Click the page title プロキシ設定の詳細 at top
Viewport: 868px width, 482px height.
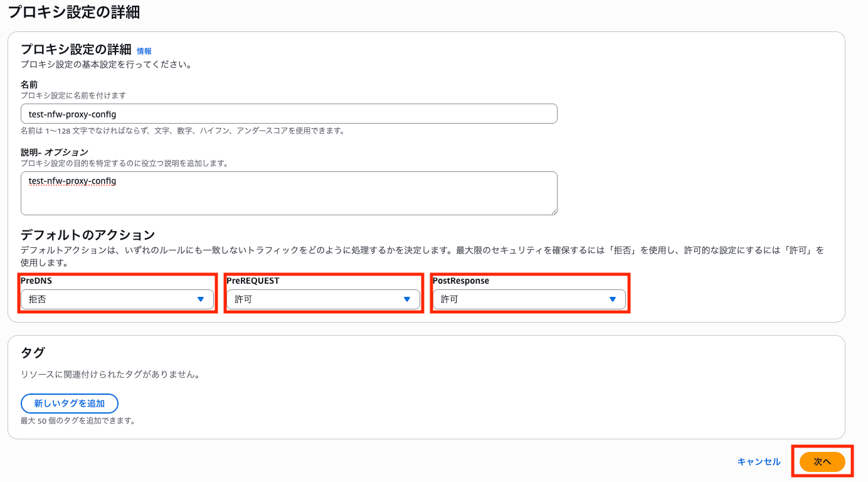[74, 11]
